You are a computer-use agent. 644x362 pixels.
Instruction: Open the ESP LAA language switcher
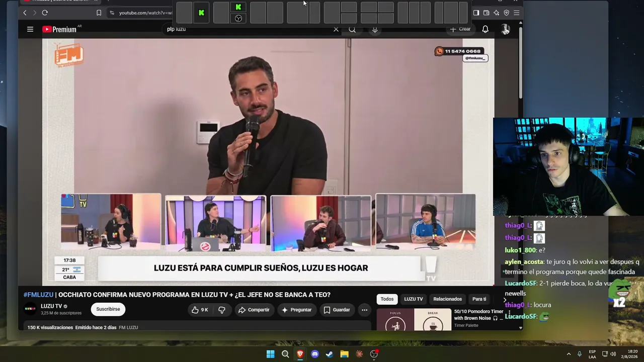(x=592, y=354)
